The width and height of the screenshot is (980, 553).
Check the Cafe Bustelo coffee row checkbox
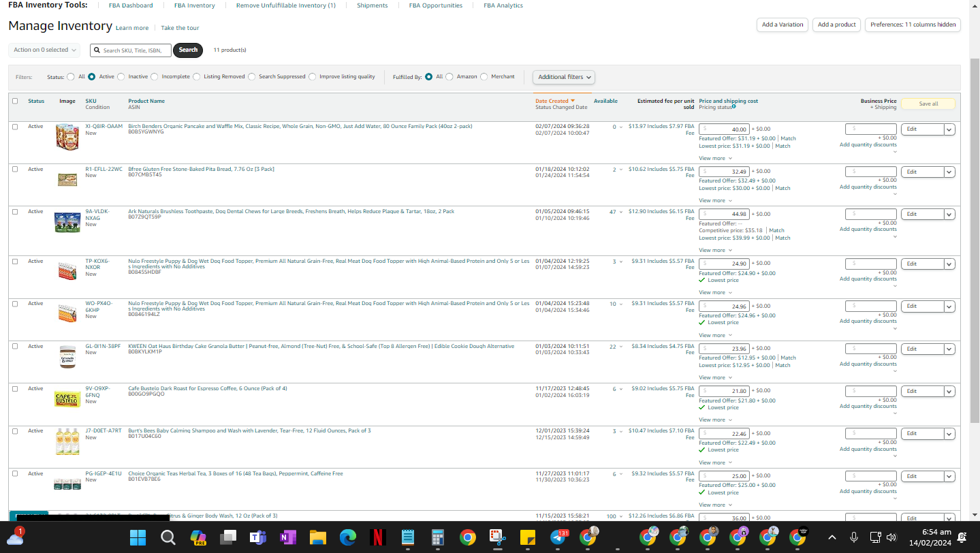tap(15, 389)
